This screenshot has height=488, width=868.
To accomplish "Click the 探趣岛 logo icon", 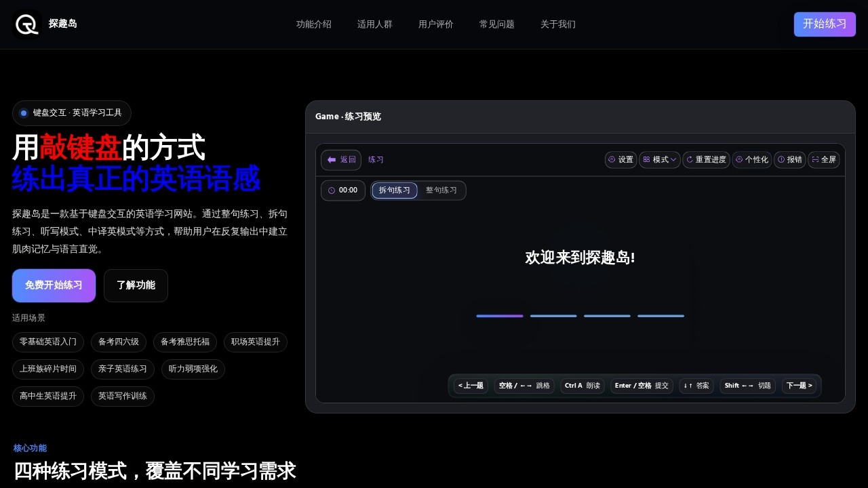I will coord(27,24).
